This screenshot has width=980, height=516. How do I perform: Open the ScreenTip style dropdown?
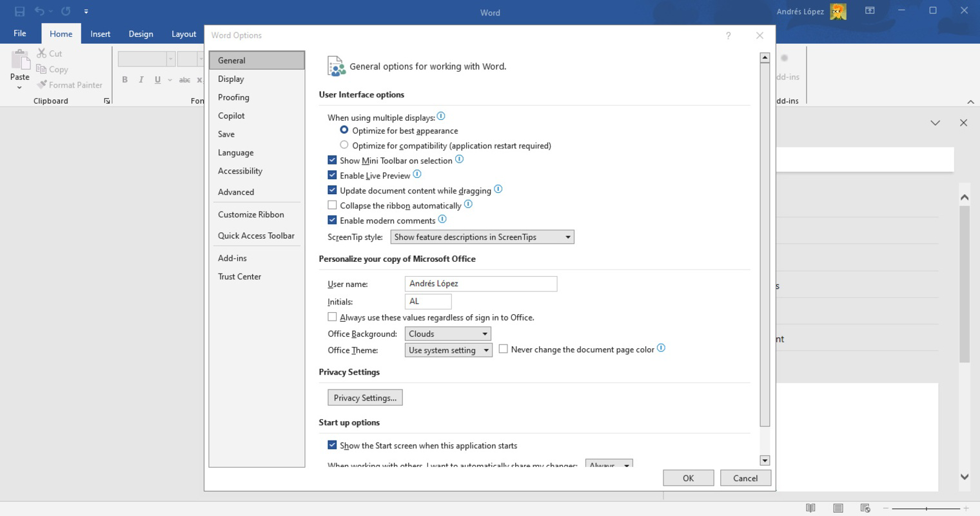coord(567,237)
